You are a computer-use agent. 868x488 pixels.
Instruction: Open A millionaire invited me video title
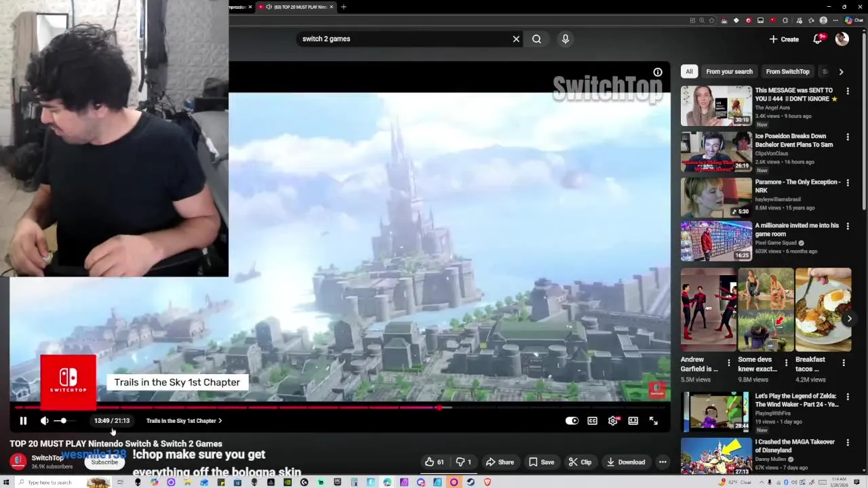[x=797, y=230]
